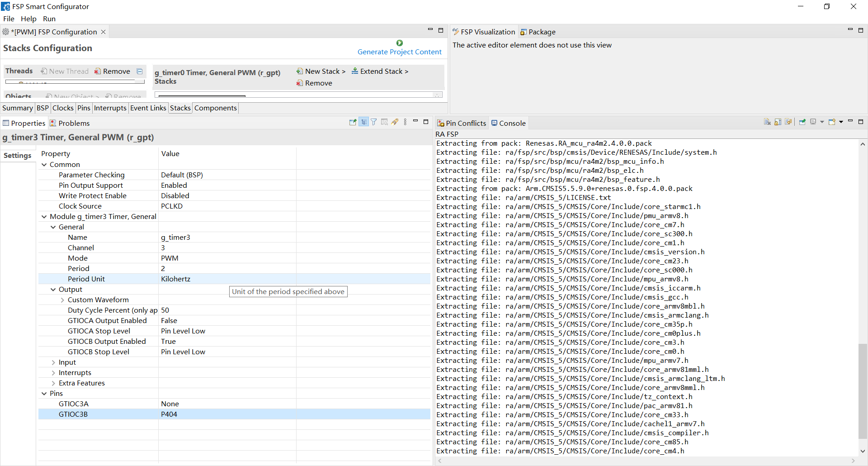
Task: Close the PWM FSP Configuration tab
Action: pos(103,32)
